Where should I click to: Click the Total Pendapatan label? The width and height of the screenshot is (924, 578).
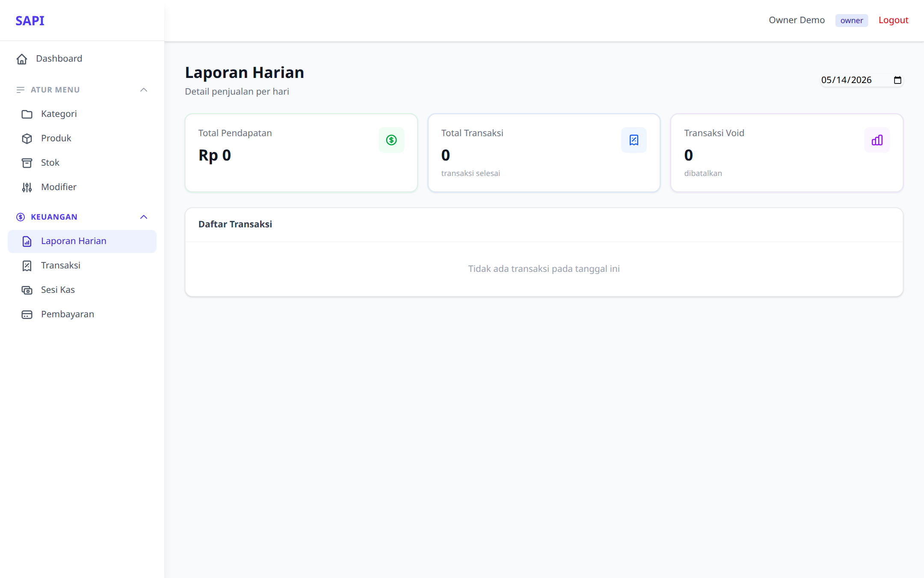(235, 133)
